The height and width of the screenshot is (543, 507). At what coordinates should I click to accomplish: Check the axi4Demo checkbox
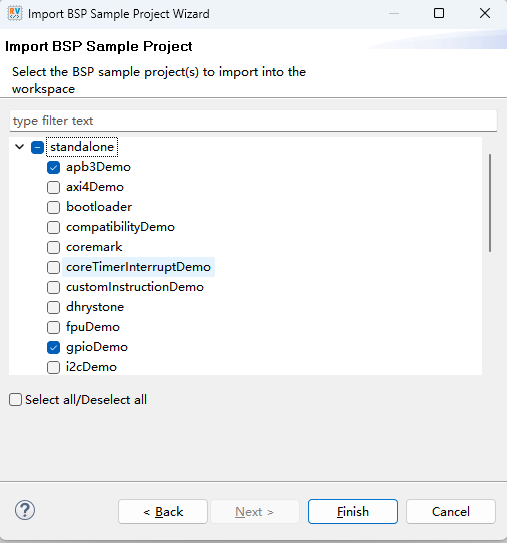click(53, 187)
